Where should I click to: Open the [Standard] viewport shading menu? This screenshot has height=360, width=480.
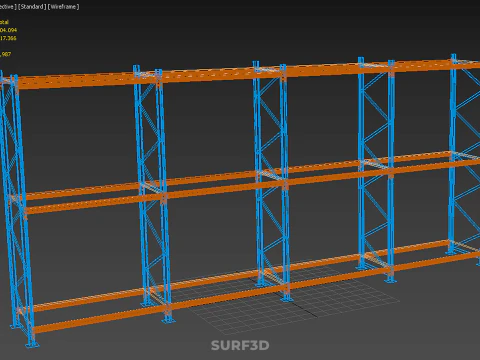pyautogui.click(x=32, y=7)
